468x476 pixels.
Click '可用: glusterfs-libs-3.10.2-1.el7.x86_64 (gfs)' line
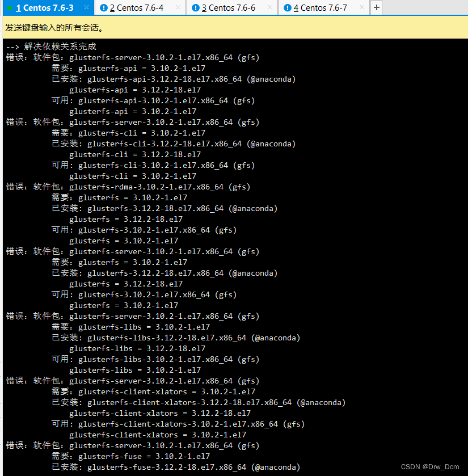pyautogui.click(x=155, y=360)
